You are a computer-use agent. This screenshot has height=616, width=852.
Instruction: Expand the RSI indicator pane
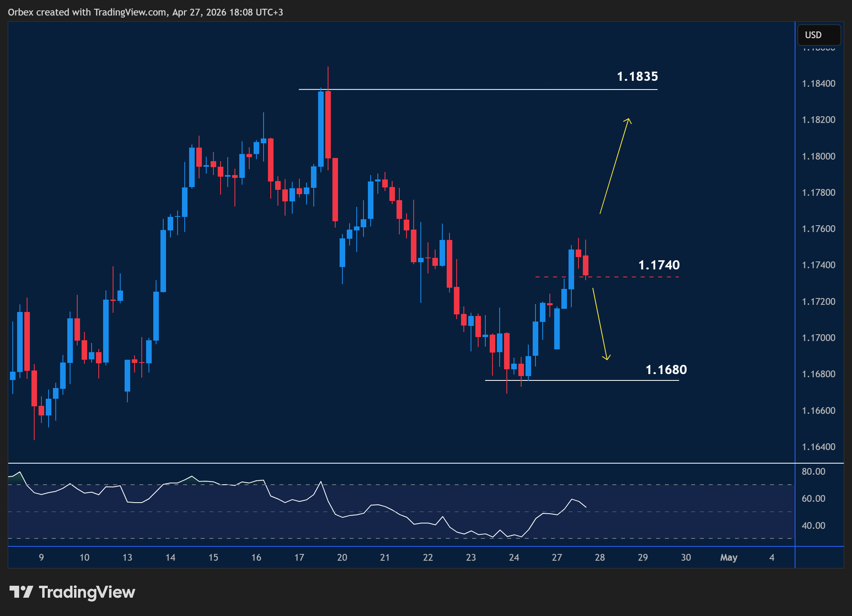[x=425, y=463]
